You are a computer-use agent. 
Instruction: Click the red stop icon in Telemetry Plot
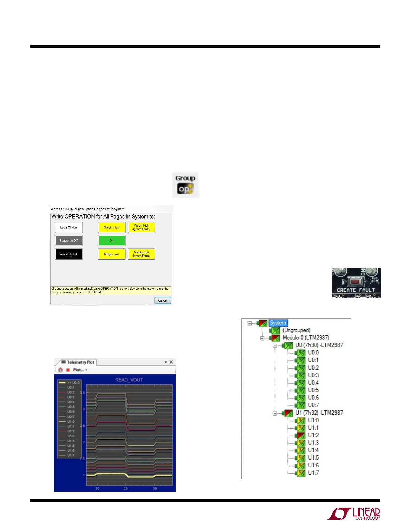point(68,370)
